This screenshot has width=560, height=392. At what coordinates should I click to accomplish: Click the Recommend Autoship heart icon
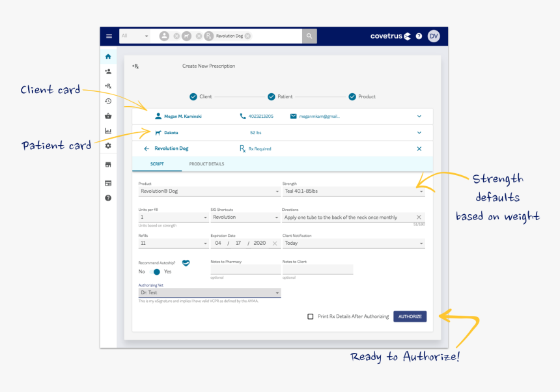click(186, 263)
